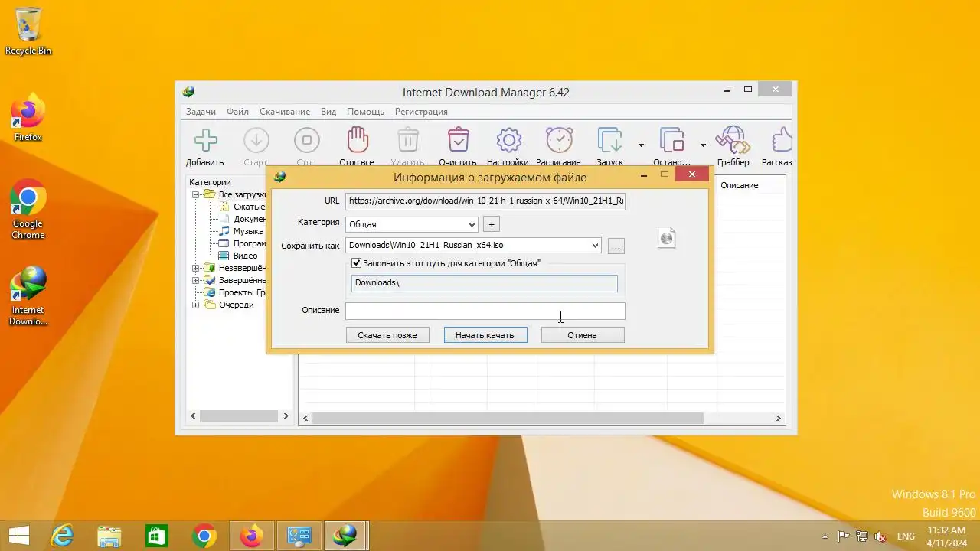Click the browse ... button
Viewport: 980px width, 551px height.
coord(616,246)
